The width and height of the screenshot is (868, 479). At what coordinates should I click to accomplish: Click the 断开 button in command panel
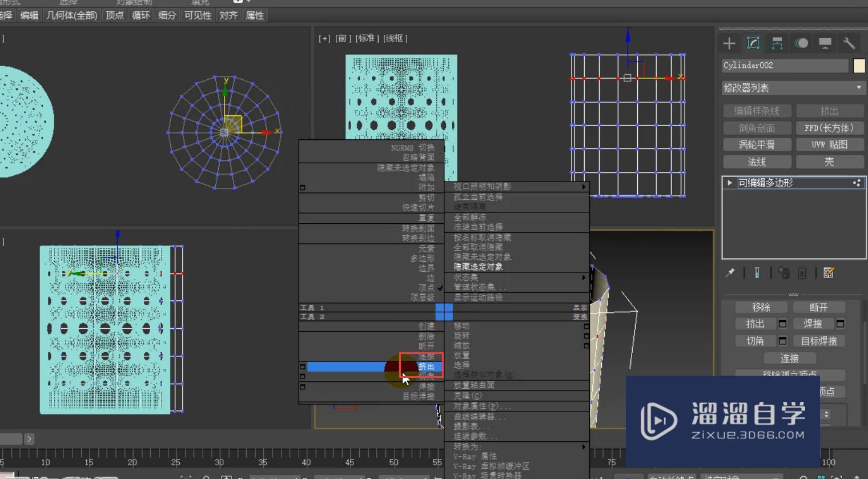[x=818, y=307]
